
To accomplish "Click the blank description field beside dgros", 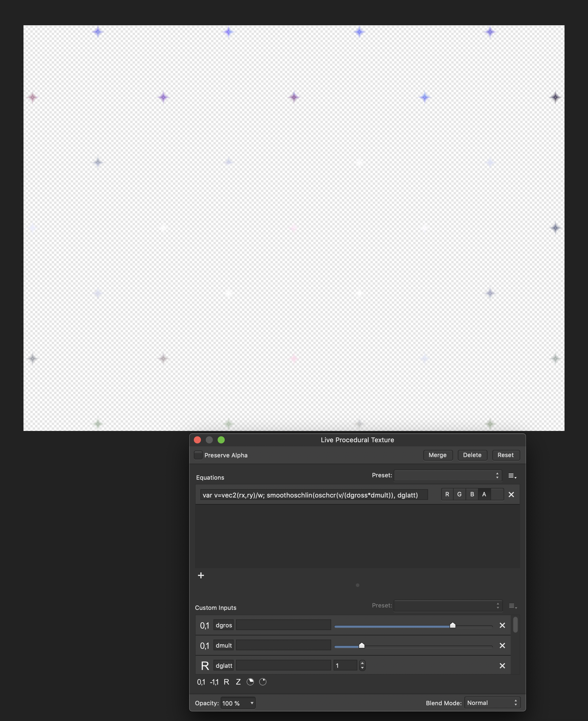I will [x=284, y=625].
